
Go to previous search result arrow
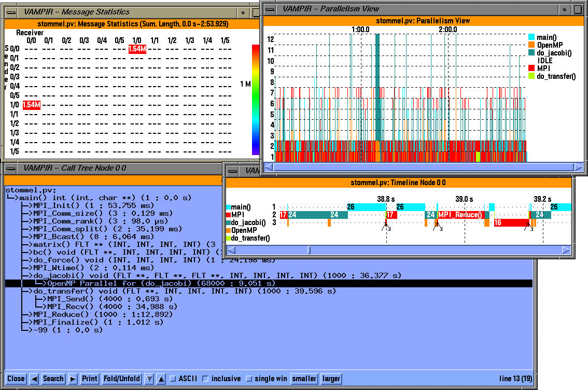34,379
